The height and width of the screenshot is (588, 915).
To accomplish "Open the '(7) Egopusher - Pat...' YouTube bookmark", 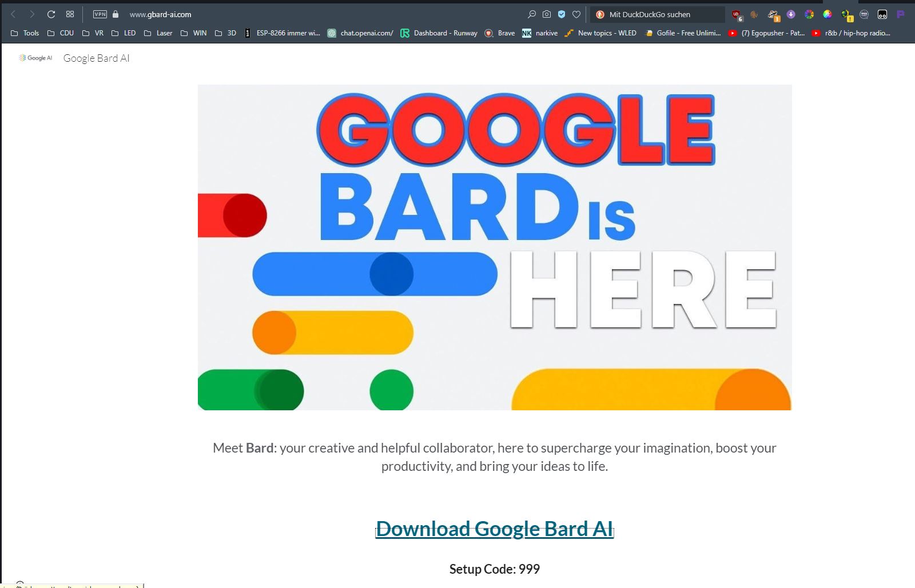I will coord(766,33).
